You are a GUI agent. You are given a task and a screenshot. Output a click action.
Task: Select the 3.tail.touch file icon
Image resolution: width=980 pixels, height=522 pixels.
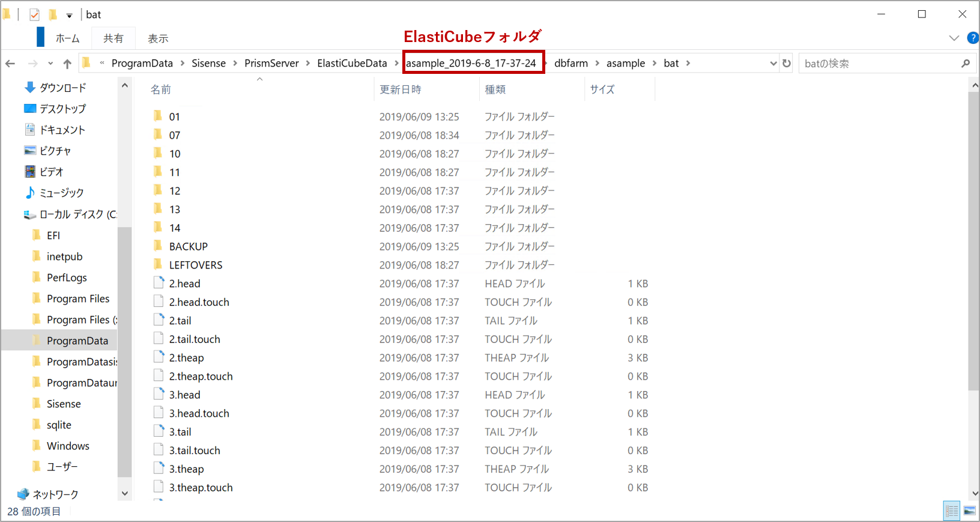[x=159, y=450]
